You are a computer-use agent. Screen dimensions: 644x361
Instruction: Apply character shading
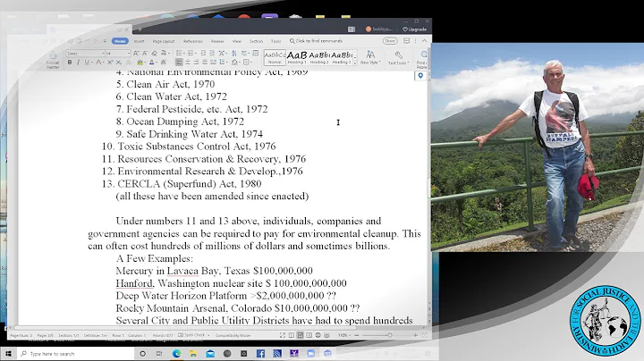(163, 63)
